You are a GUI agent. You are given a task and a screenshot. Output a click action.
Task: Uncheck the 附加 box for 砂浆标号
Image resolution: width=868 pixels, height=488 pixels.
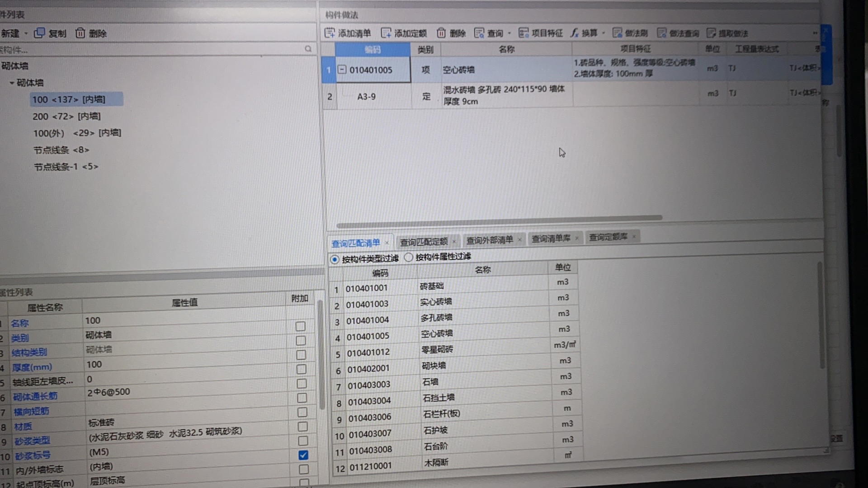click(x=303, y=455)
